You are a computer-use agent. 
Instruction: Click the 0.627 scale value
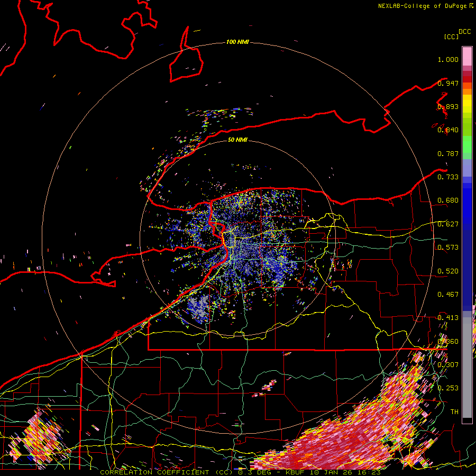(x=448, y=224)
